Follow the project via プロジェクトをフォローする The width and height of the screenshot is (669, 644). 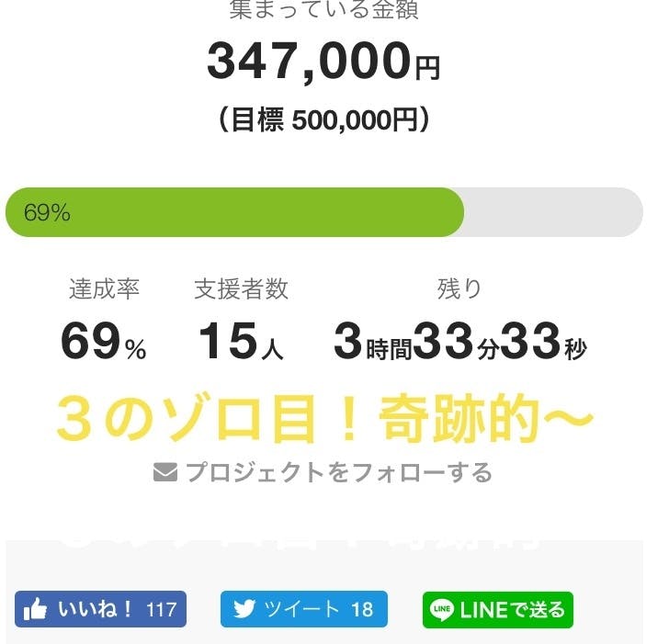(337, 472)
